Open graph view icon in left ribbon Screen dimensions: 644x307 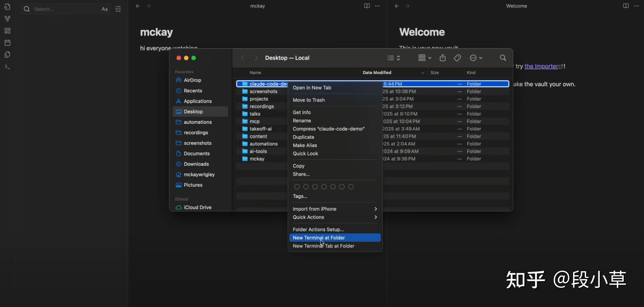(x=7, y=19)
